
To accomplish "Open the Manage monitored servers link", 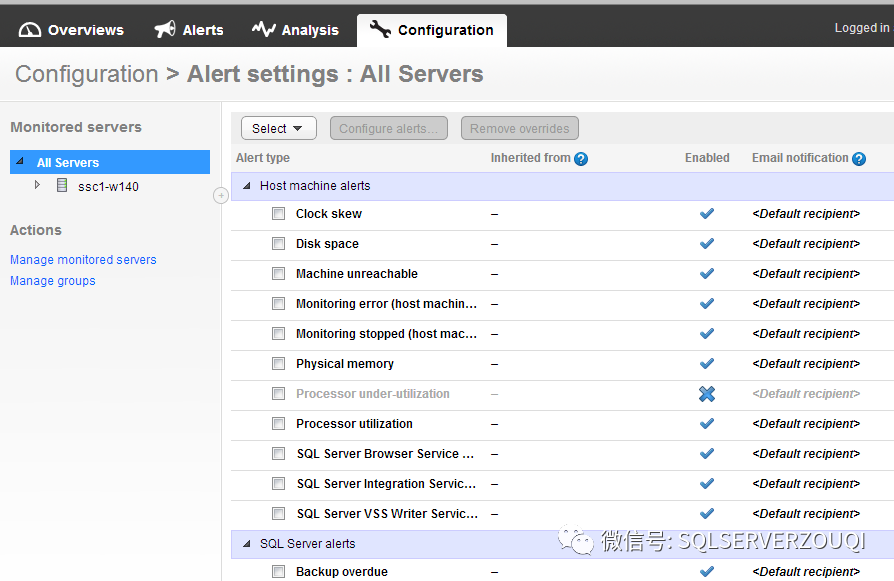I will pyautogui.click(x=83, y=260).
